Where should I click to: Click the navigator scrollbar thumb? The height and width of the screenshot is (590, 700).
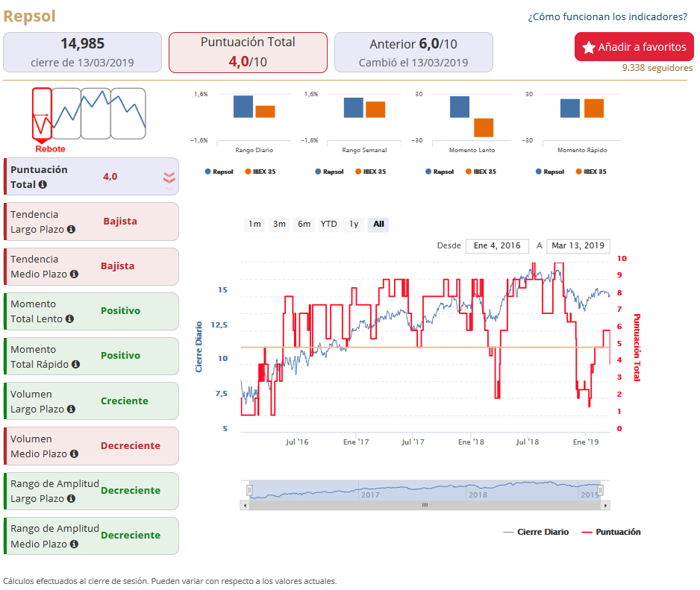pyautogui.click(x=425, y=505)
